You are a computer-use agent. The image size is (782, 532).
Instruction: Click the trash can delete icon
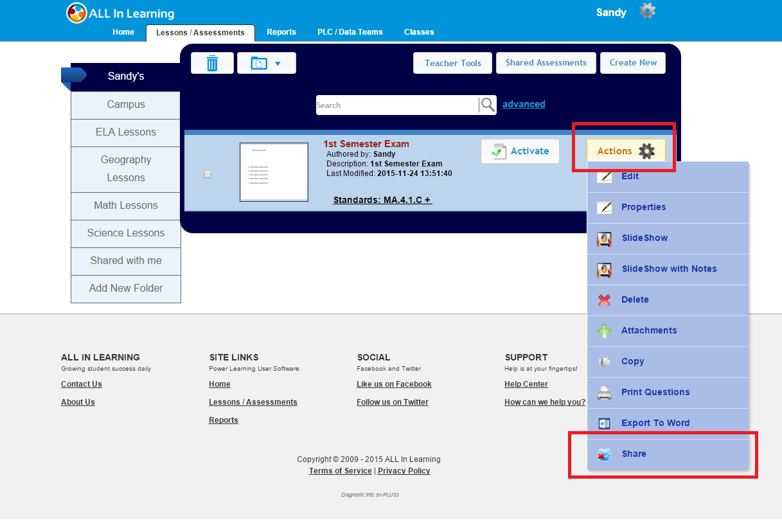(x=212, y=63)
